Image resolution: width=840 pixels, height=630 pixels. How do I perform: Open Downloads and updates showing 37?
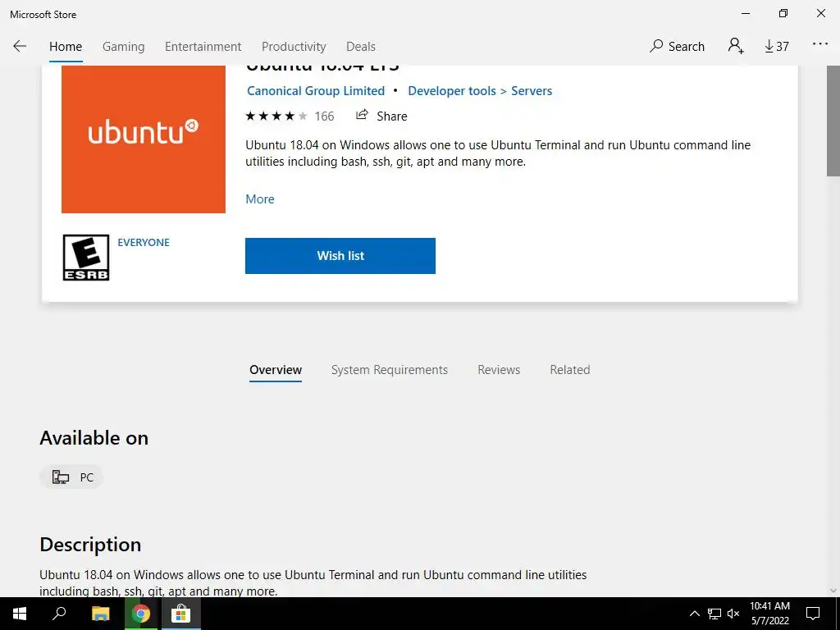pos(777,47)
